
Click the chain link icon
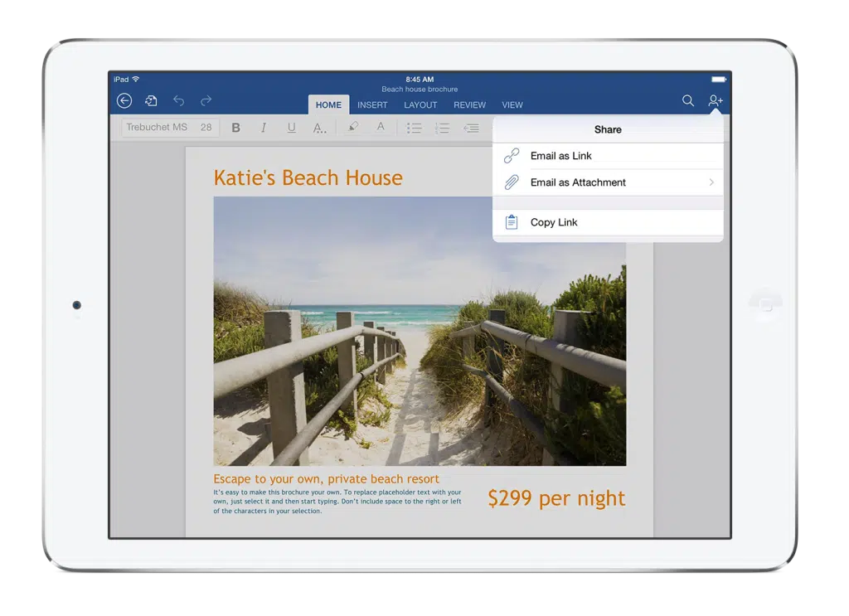point(512,156)
